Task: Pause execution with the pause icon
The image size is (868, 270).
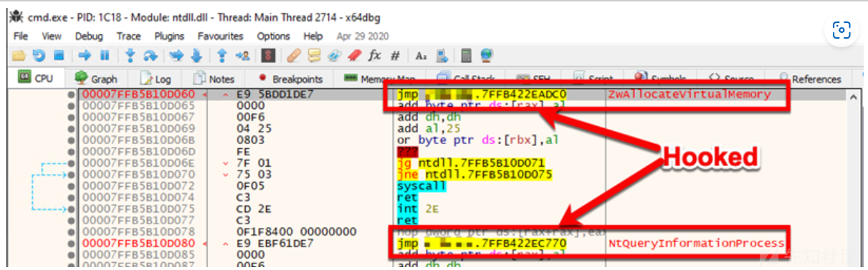Action: (105, 55)
